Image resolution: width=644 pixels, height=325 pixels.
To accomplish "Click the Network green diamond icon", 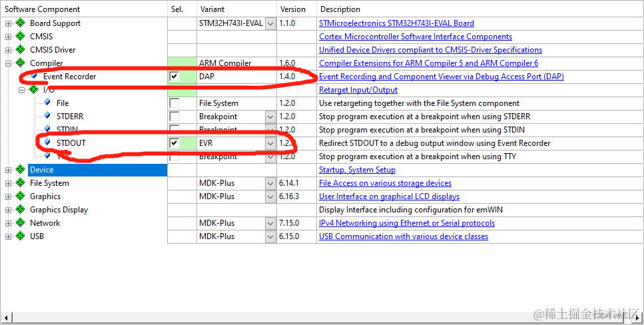I will click(20, 222).
